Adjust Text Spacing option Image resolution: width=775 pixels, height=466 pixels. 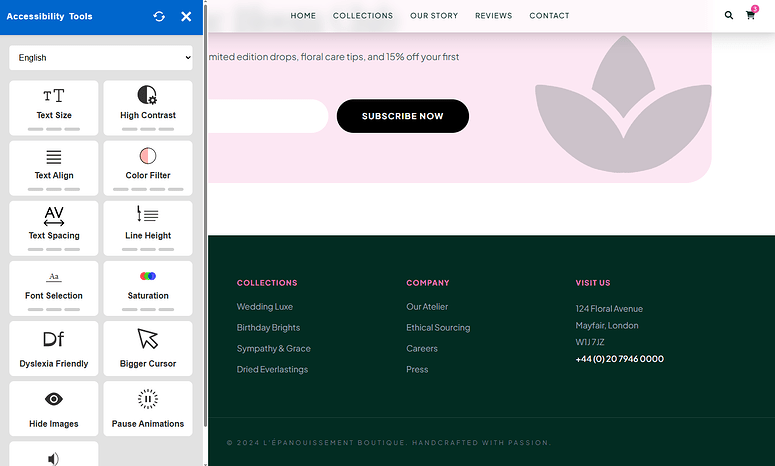point(54,227)
